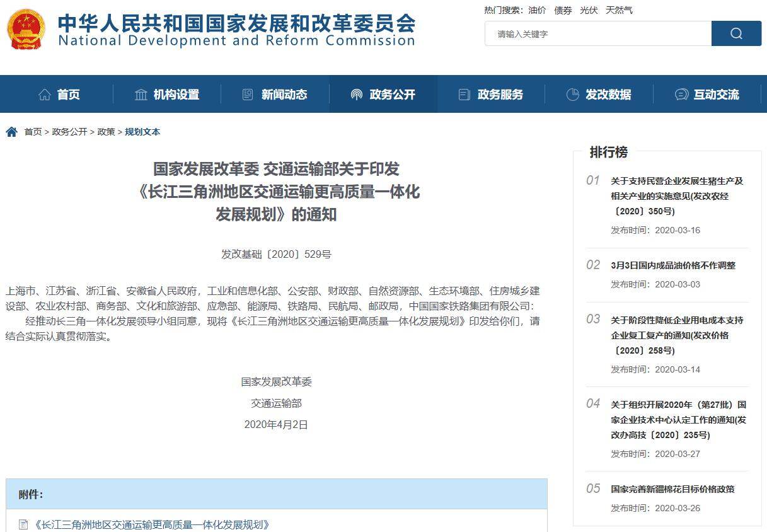Image resolution: width=767 pixels, height=532 pixels.
Task: Open ranking item about 生猪生产 support
Action: (x=677, y=195)
